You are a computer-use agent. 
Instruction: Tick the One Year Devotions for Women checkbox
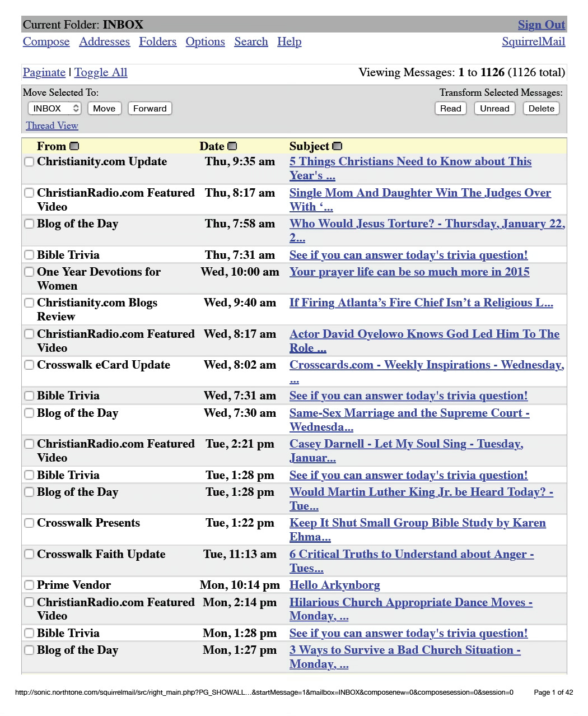pos(29,272)
